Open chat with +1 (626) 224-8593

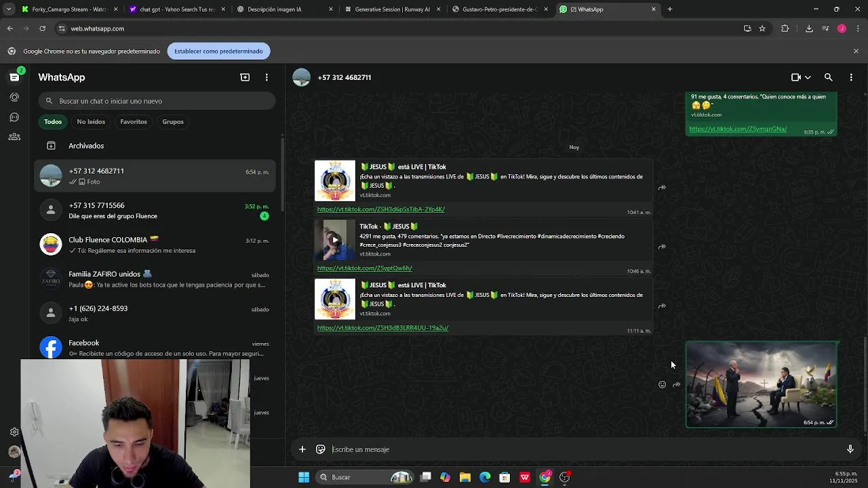point(156,314)
